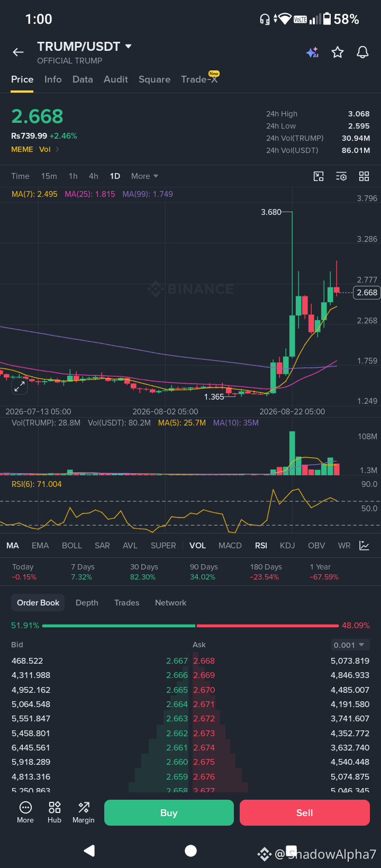The height and width of the screenshot is (868, 381).
Task: Show the Trades tab
Action: [127, 603]
